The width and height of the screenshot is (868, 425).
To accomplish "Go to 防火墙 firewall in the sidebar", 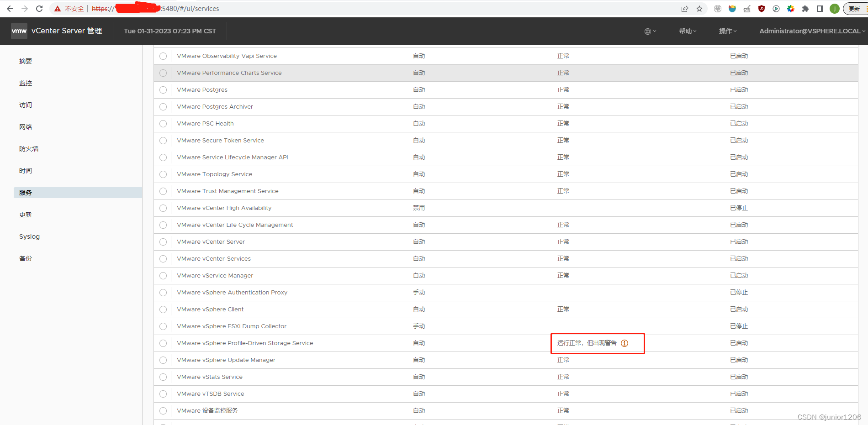I will coord(29,149).
